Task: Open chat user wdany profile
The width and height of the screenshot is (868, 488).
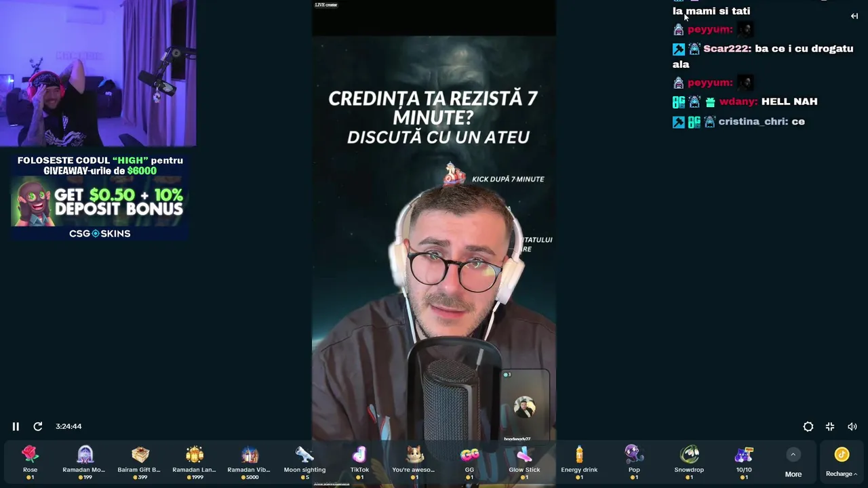Action: point(738,102)
